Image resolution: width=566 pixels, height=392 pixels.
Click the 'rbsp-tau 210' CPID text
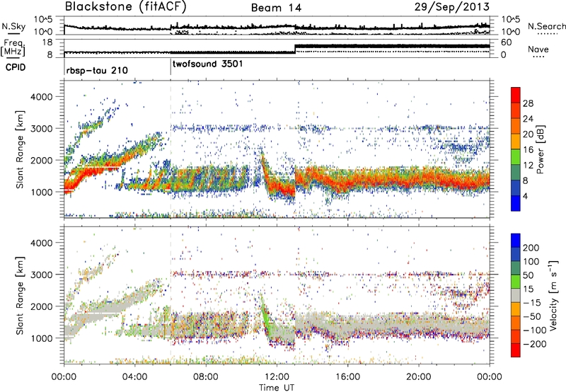[97, 70]
